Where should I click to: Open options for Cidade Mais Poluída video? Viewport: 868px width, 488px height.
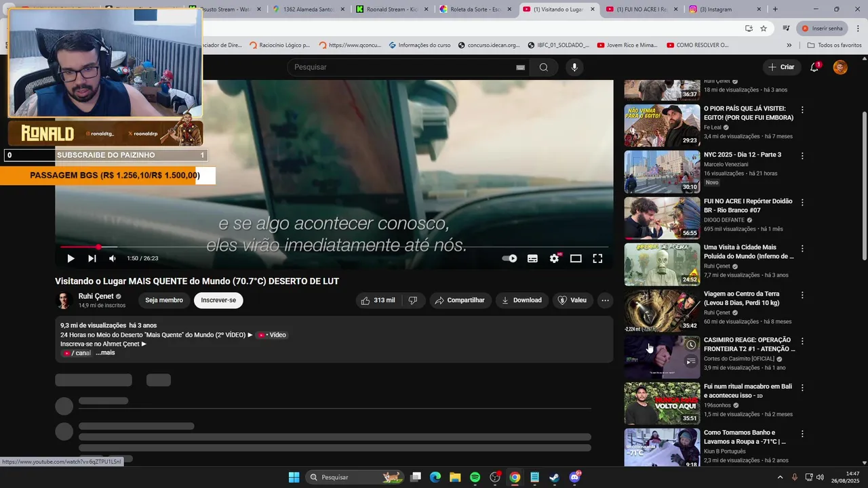(x=802, y=249)
